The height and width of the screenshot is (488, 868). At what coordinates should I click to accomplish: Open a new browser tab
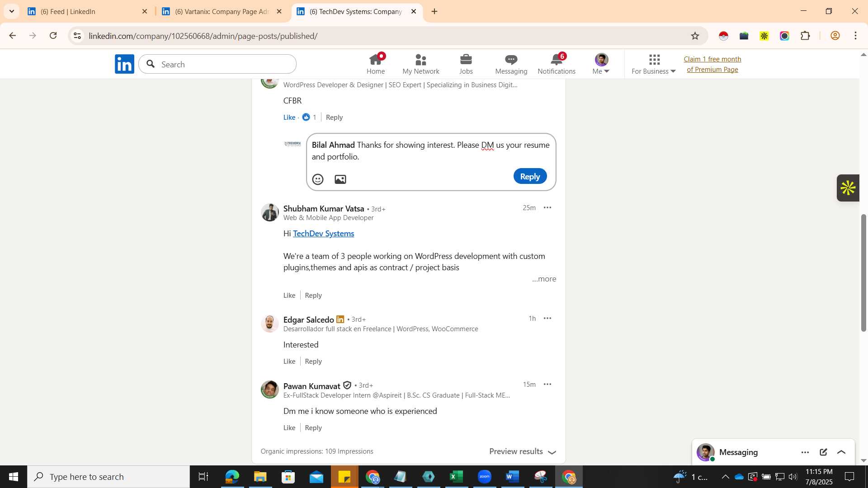[434, 11]
